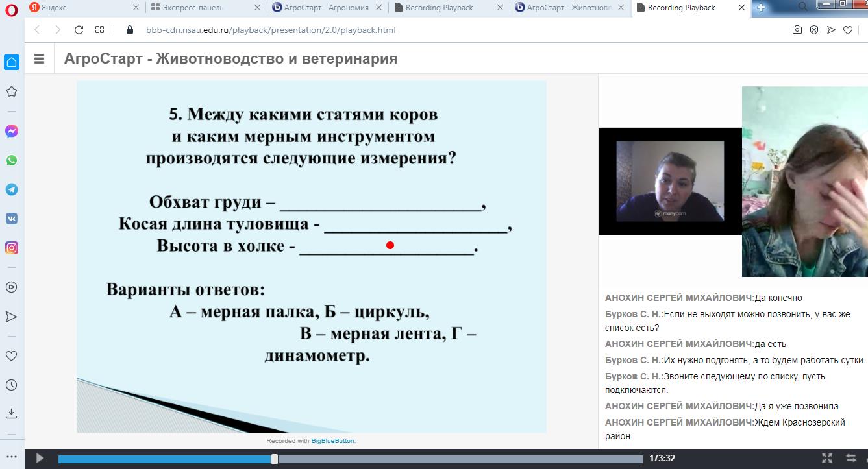Toggle the hamburger side menu

tap(39, 58)
